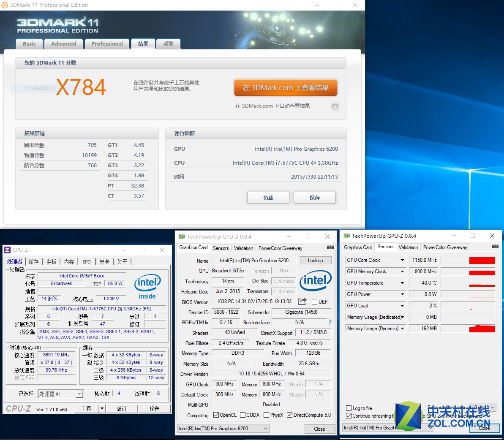Toggle the auto view results on 3DMark.com checkbox
504x440 pixels.
tap(335, 106)
